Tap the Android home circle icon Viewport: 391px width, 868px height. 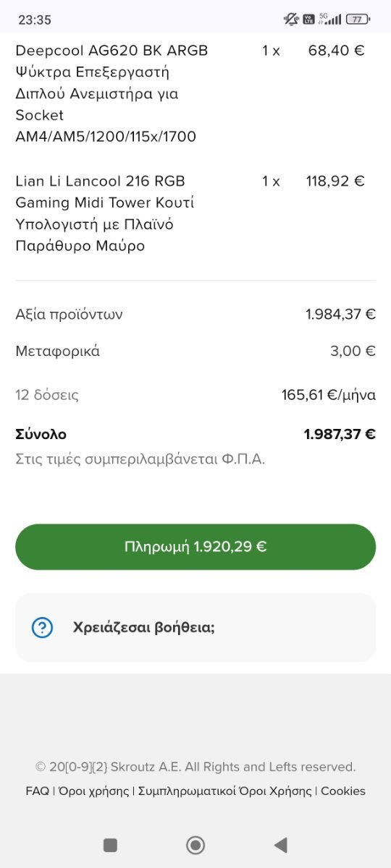click(195, 844)
